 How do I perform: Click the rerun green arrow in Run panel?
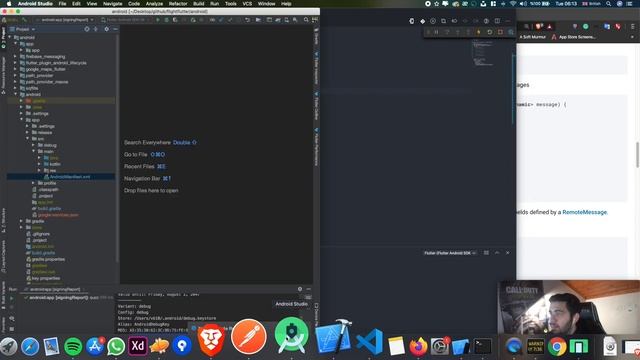(11, 298)
